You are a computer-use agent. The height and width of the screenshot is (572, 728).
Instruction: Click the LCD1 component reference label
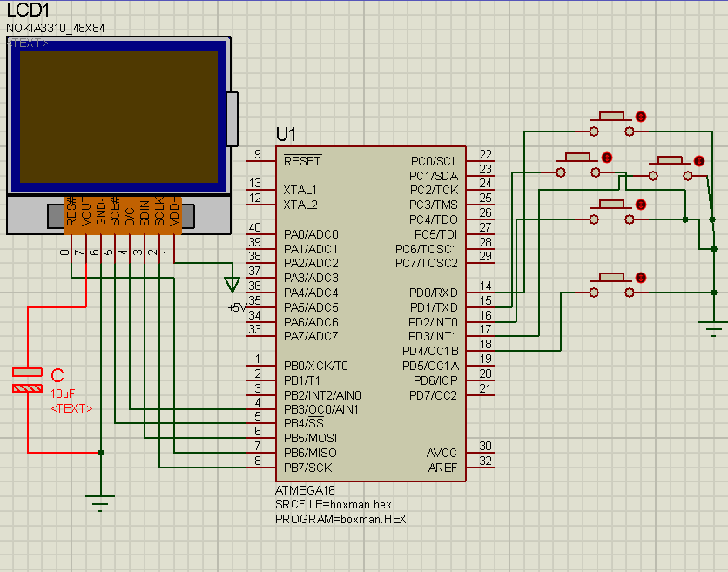28,10
